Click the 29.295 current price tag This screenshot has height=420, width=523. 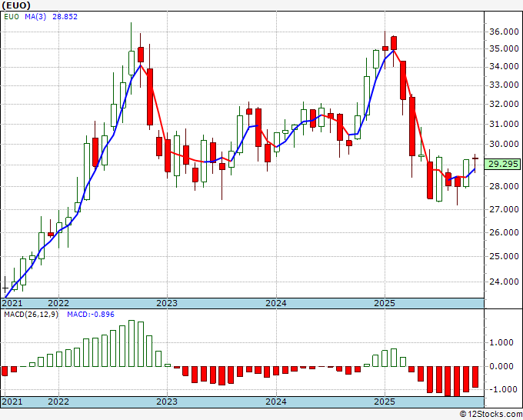[x=502, y=164]
